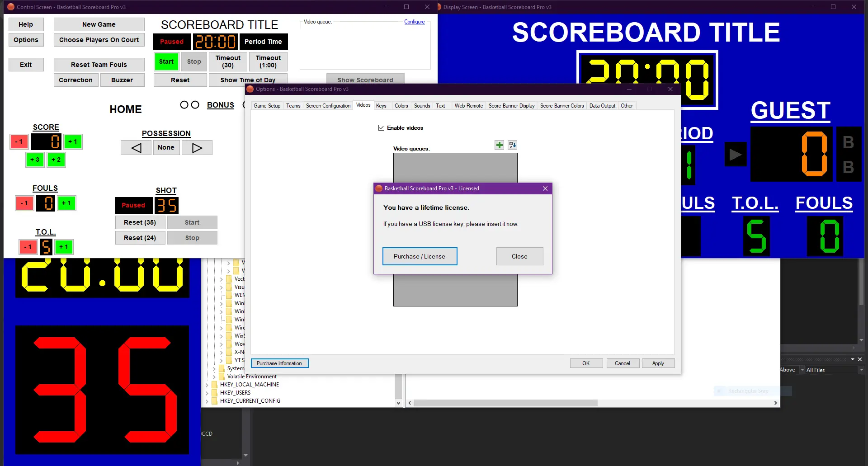Image resolution: width=868 pixels, height=466 pixels.
Task: Click the Timeout (30) button
Action: pyautogui.click(x=228, y=61)
